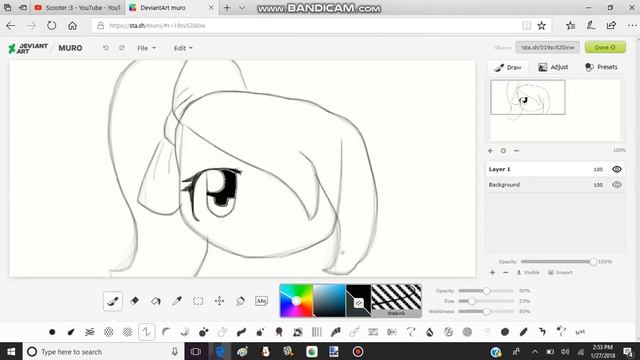Open the Edit dropdown menu
Screen dimensions: 640x360
click(183, 48)
